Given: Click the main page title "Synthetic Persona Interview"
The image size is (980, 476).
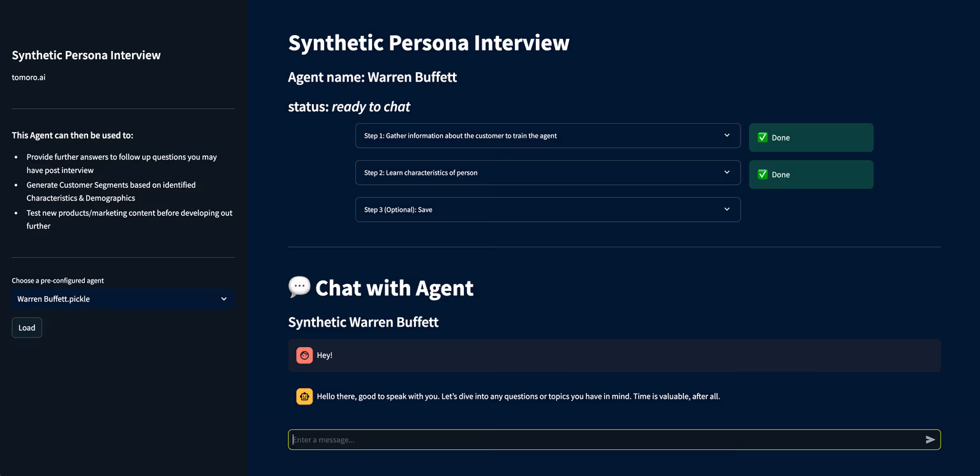Looking at the screenshot, I should tap(429, 43).
